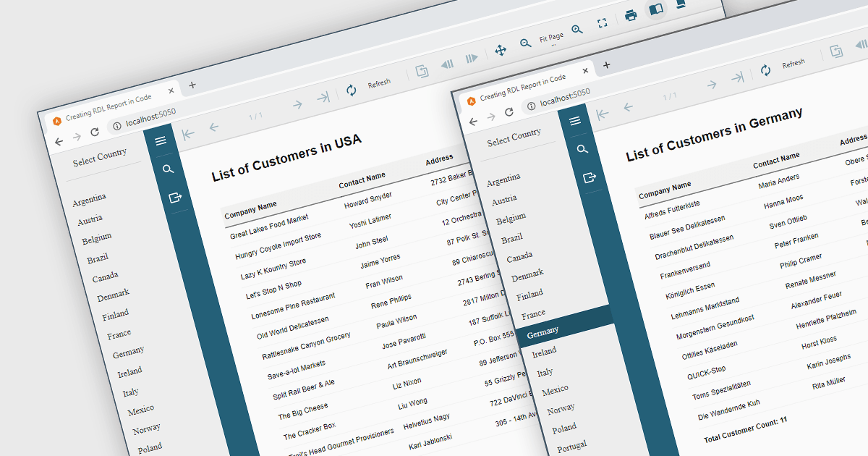Jump to last page in Germany window
This screenshot has height=456, width=868.
[737, 77]
